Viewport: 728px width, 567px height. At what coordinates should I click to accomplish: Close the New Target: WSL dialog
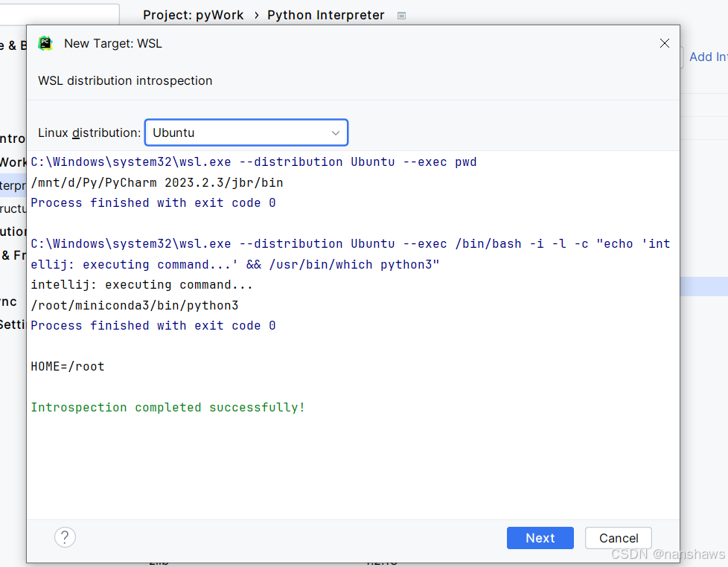click(x=665, y=43)
